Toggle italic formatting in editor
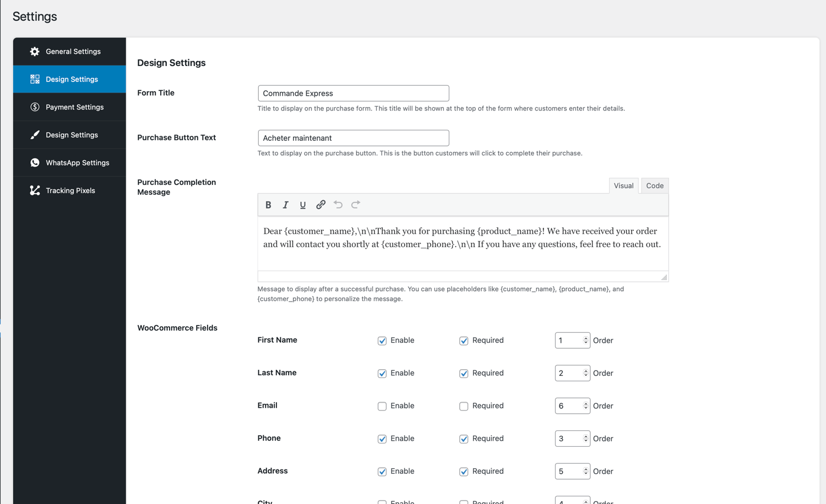Screen dimensions: 826x504 click(x=285, y=205)
